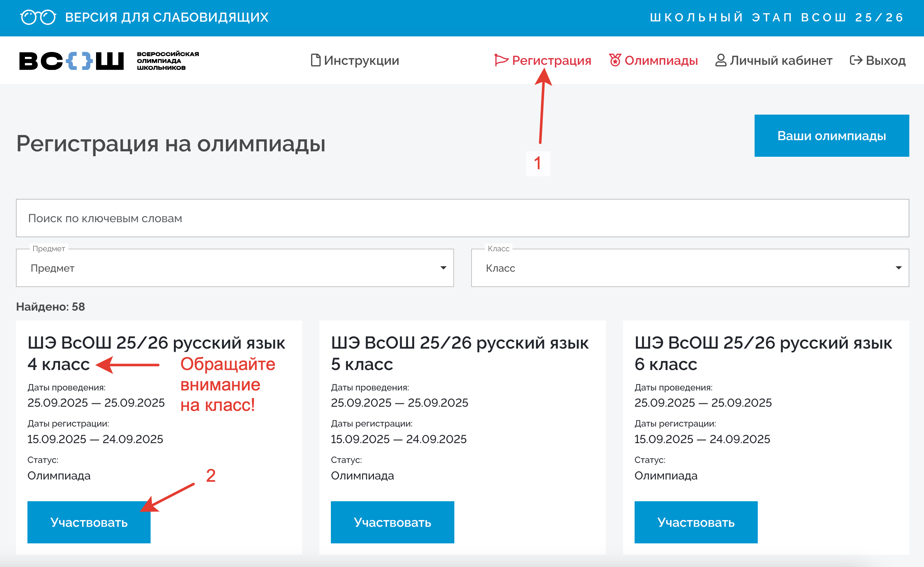Open the Предмет dropdown
The width and height of the screenshot is (924, 567).
pos(235,268)
